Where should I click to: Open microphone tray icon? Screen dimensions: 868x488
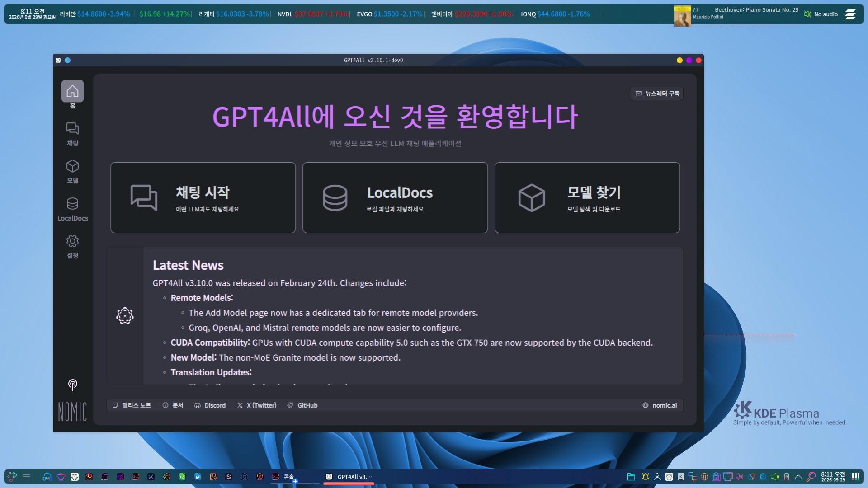(x=740, y=477)
